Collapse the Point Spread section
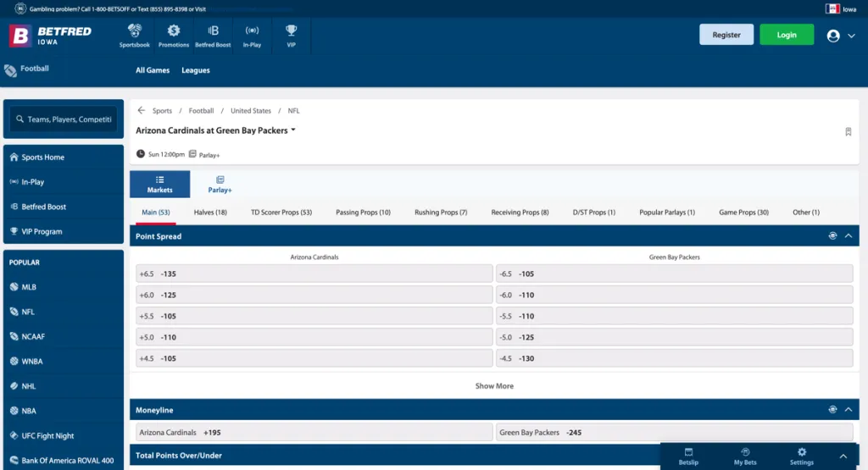The width and height of the screenshot is (868, 470). click(x=849, y=236)
